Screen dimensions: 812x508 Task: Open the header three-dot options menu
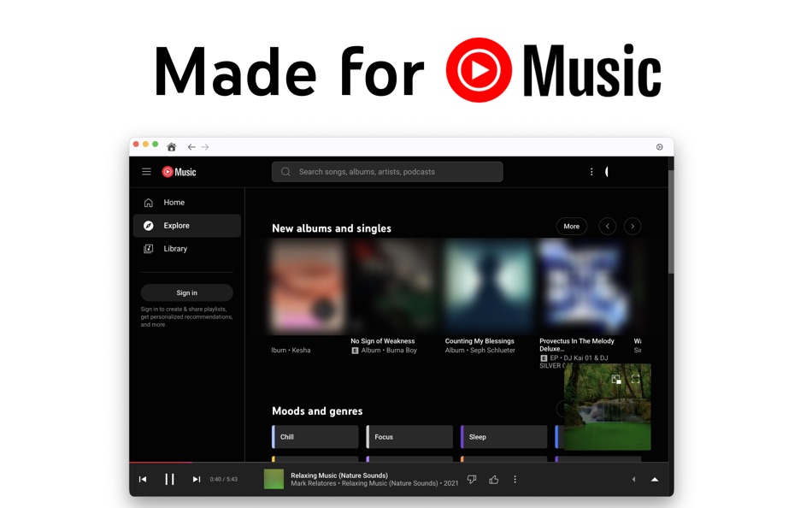[591, 172]
